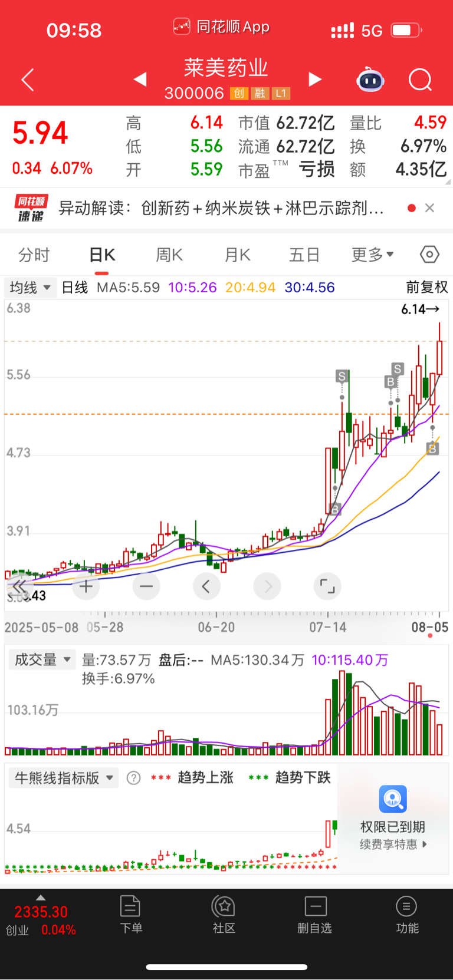Select the 日K tab
This screenshot has width=453, height=980.
(x=102, y=255)
